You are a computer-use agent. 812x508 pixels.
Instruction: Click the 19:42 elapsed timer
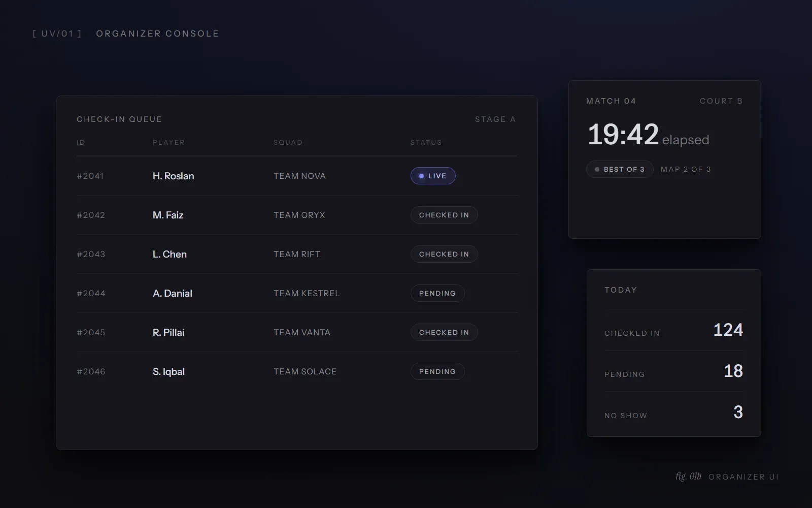[x=648, y=135]
